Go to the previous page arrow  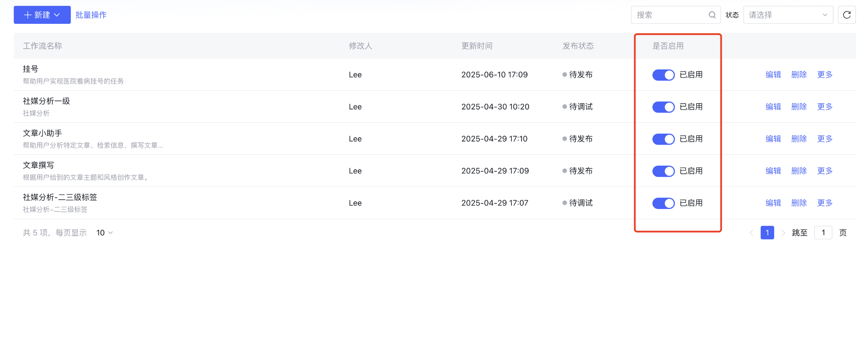(x=752, y=233)
